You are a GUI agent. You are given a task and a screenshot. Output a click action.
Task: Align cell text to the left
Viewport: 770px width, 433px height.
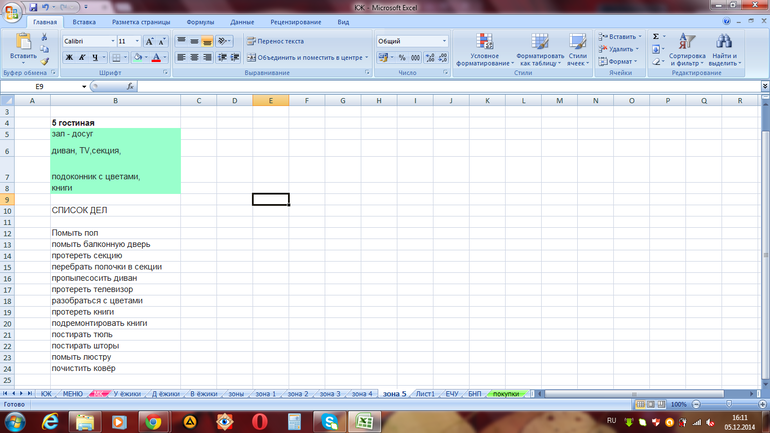pyautogui.click(x=182, y=57)
